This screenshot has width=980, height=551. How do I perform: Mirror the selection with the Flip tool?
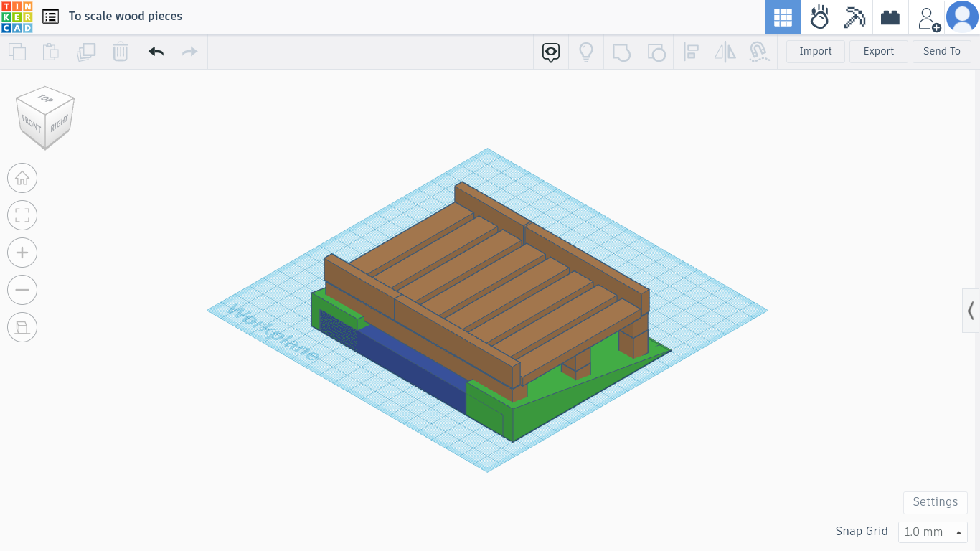[725, 52]
